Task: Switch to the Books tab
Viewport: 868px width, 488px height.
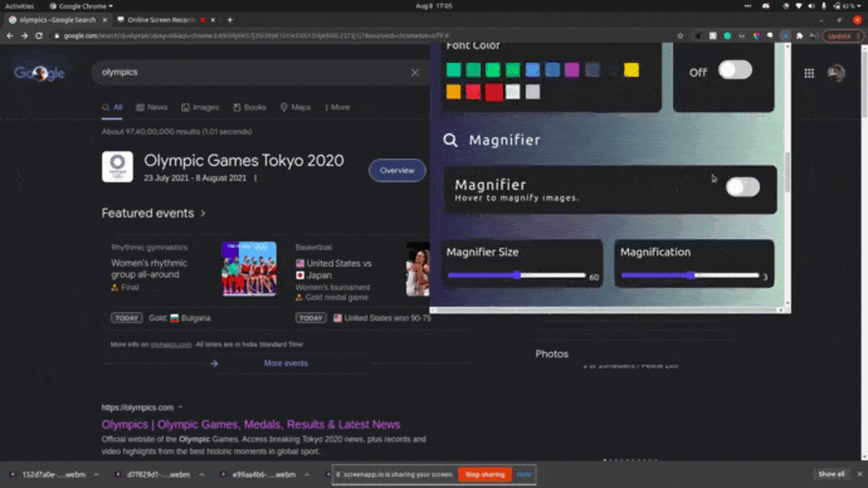Action: pos(250,108)
